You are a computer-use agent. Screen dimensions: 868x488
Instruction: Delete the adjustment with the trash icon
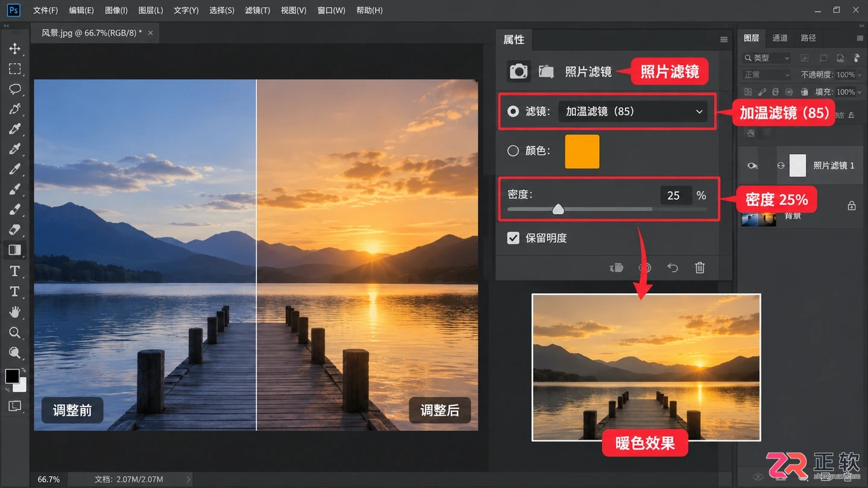click(700, 267)
